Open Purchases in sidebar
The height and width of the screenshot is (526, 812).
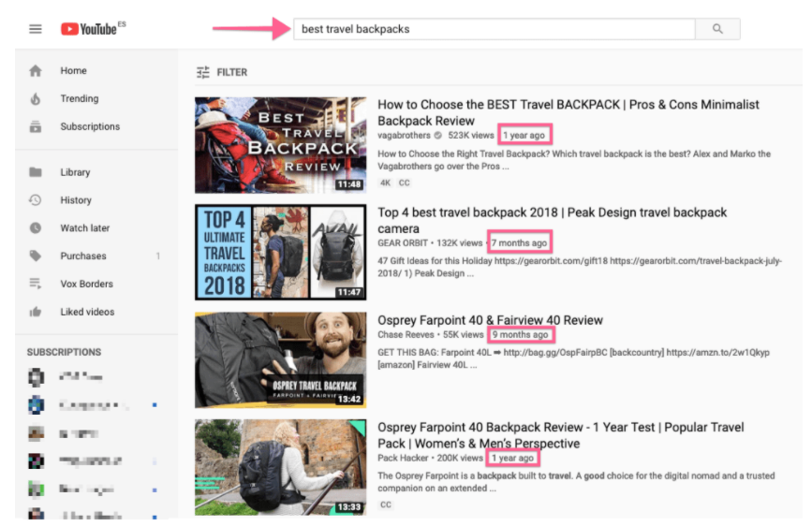[82, 256]
